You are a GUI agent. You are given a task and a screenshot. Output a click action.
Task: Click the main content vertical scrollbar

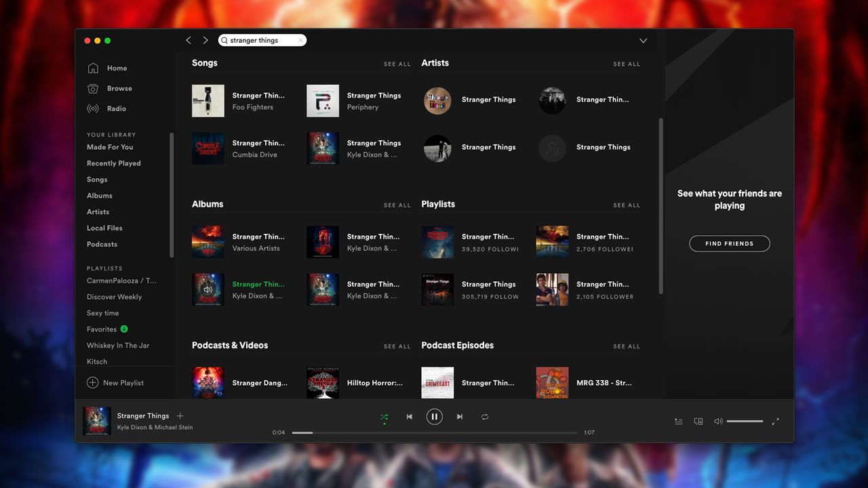click(661, 206)
